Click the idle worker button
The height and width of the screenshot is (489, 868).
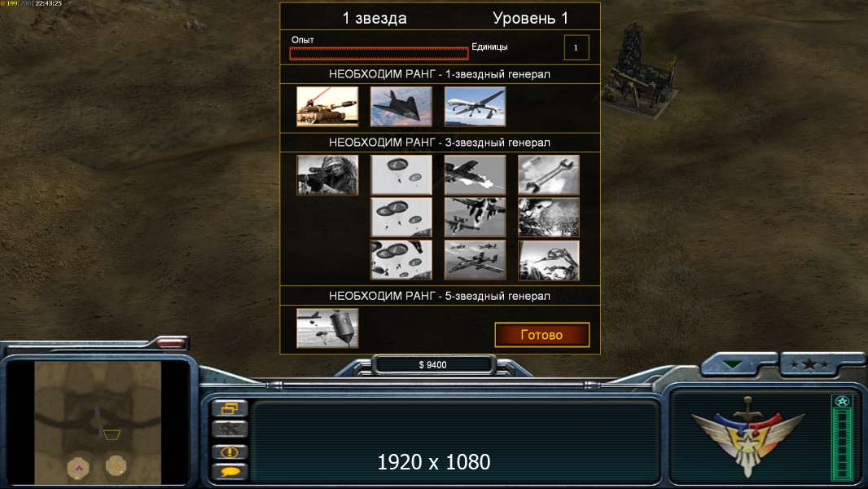(230, 429)
